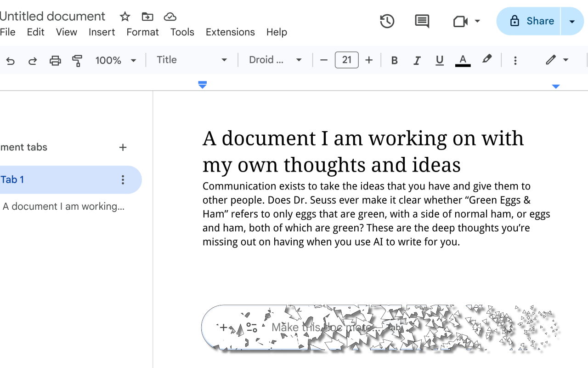The image size is (588, 368).
Task: Toggle italic formatting
Action: click(417, 60)
